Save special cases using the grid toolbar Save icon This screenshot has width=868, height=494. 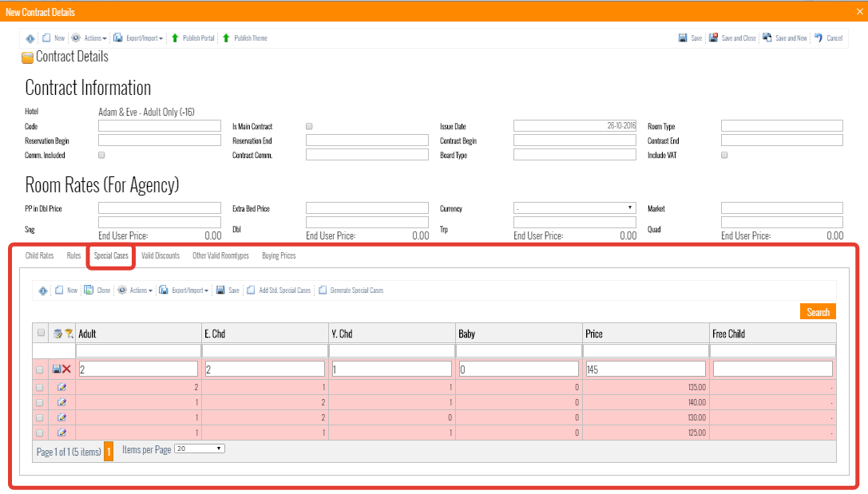pos(220,290)
